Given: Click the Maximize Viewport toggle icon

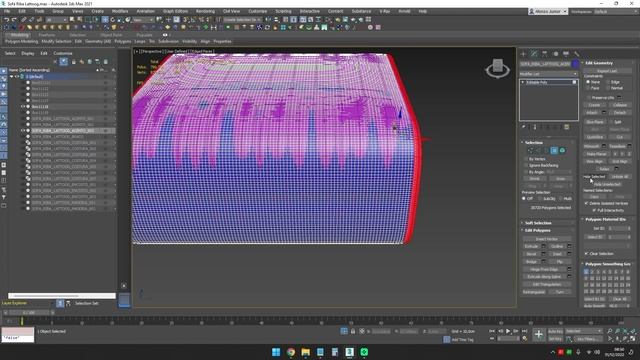Looking at the screenshot, I should pos(633,339).
